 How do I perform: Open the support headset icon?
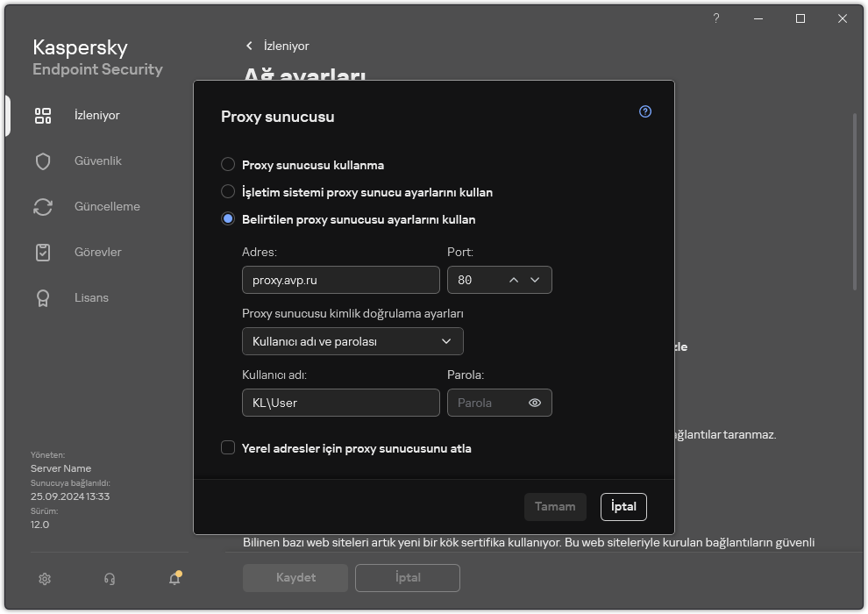(109, 578)
